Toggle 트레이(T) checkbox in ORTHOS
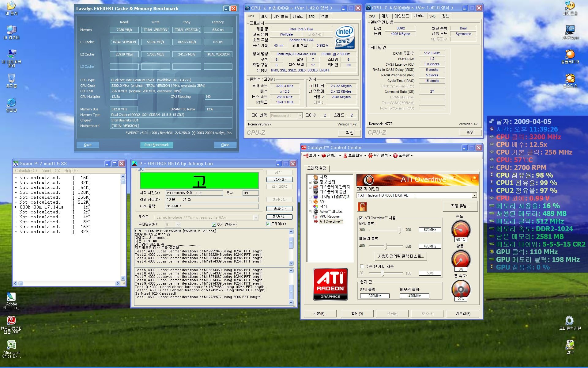Image resolution: width=588 pixels, height=368 pixels. click(x=268, y=224)
